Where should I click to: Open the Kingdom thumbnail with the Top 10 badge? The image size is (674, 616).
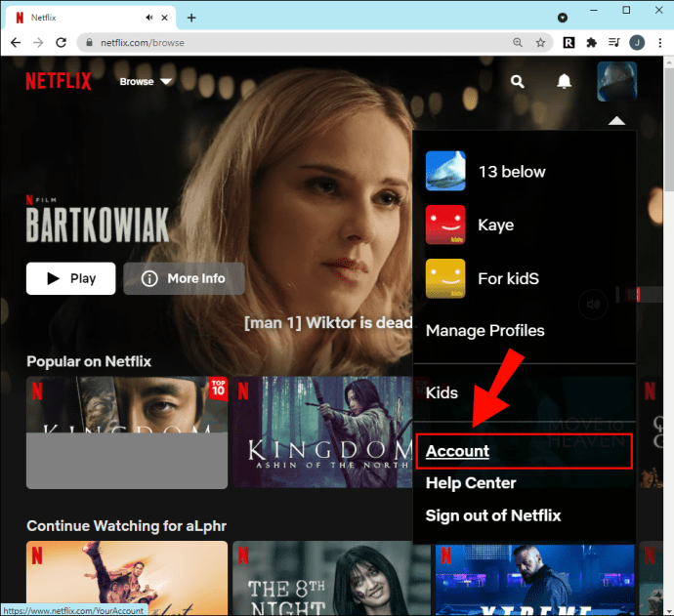coord(127,432)
